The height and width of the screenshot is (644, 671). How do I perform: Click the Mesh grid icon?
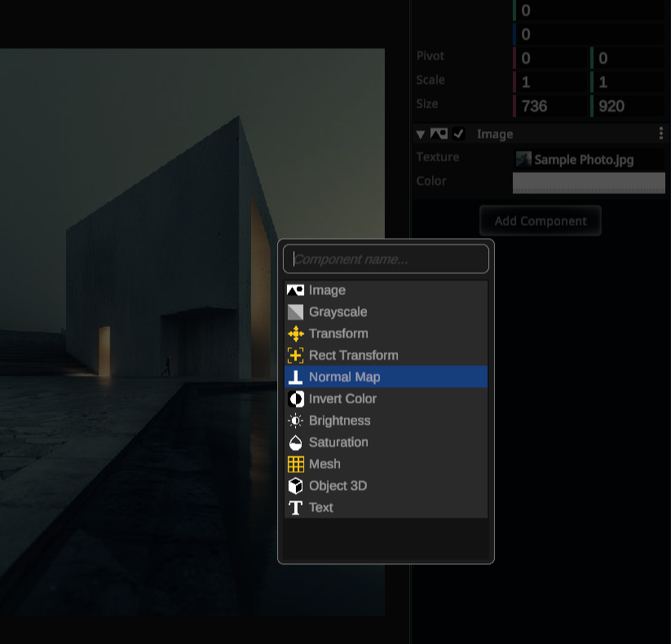pyautogui.click(x=296, y=465)
